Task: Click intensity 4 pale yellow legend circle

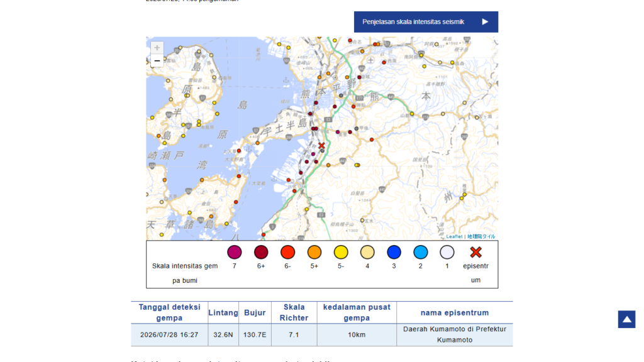Action: [x=367, y=252]
